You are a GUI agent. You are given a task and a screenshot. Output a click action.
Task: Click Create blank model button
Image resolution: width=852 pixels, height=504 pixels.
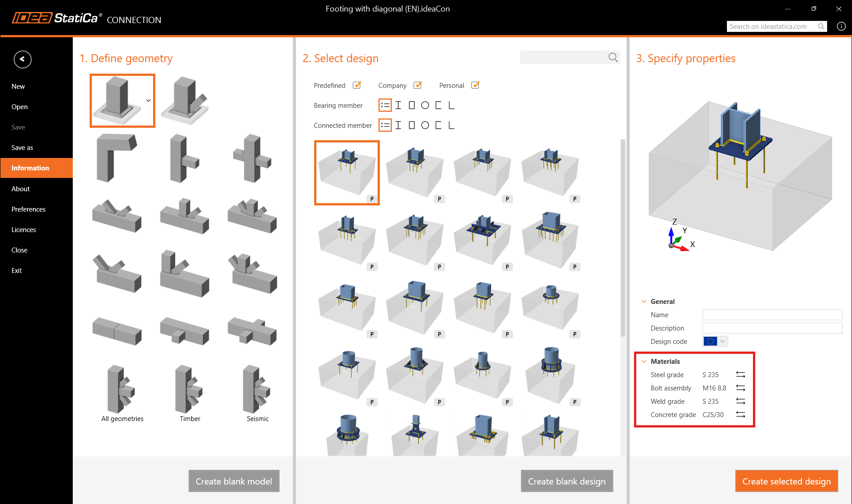(234, 481)
